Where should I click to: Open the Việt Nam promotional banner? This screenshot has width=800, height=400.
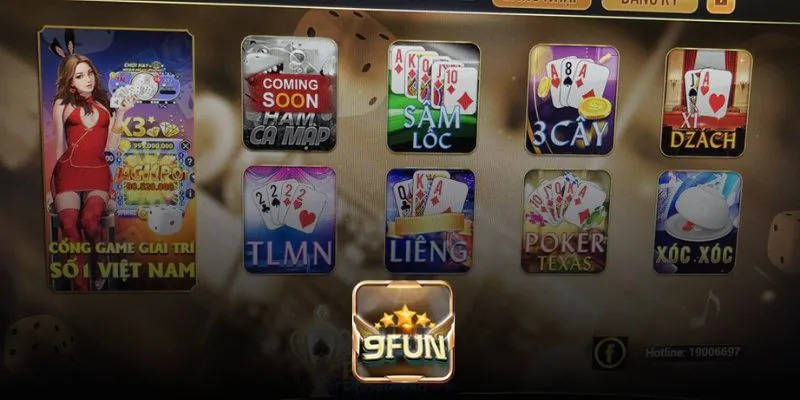tap(117, 159)
